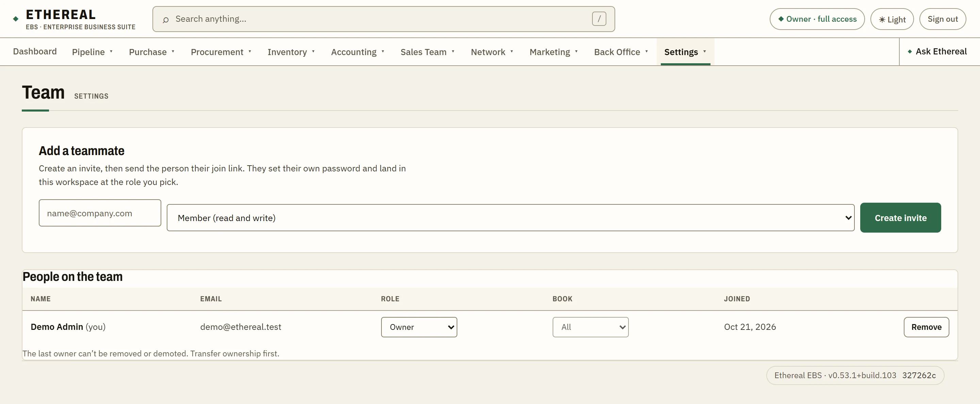Click the JOINED column header
980x404 pixels.
click(737, 299)
